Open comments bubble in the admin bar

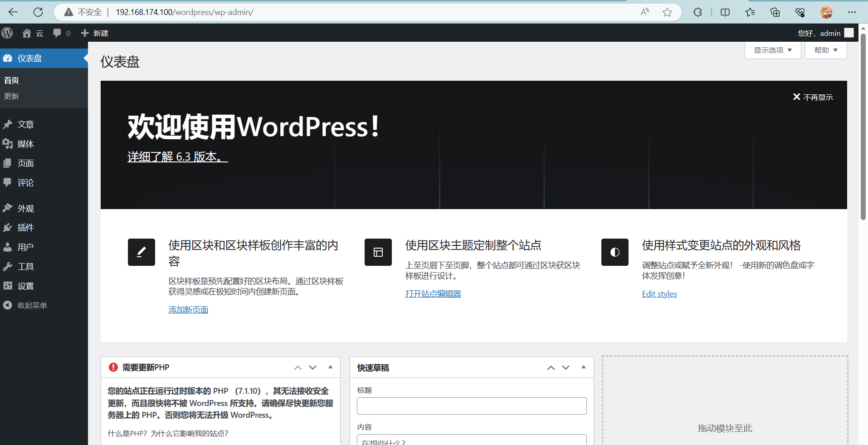point(57,33)
